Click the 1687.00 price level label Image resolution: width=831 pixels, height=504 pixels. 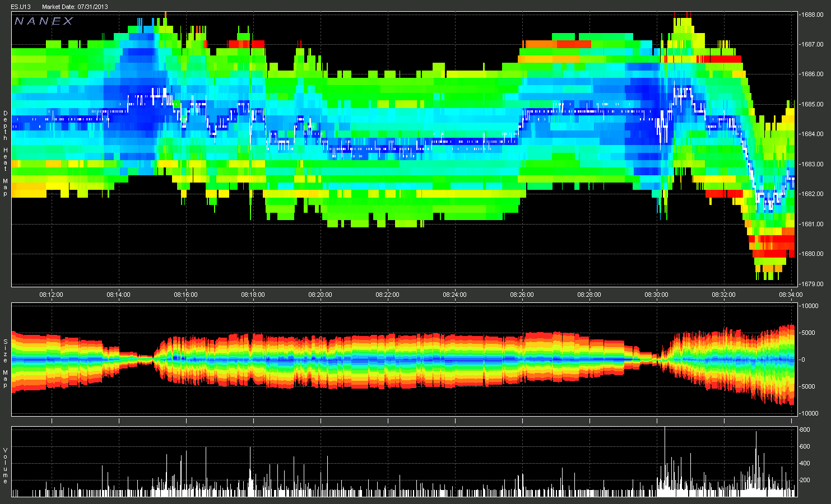pos(812,44)
